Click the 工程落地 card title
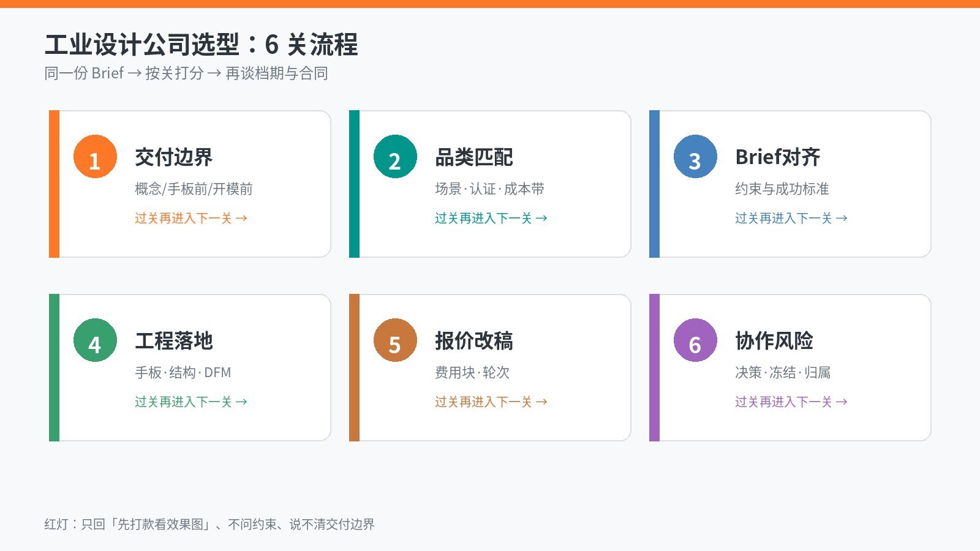Screen dimensions: 980x551 [174, 341]
